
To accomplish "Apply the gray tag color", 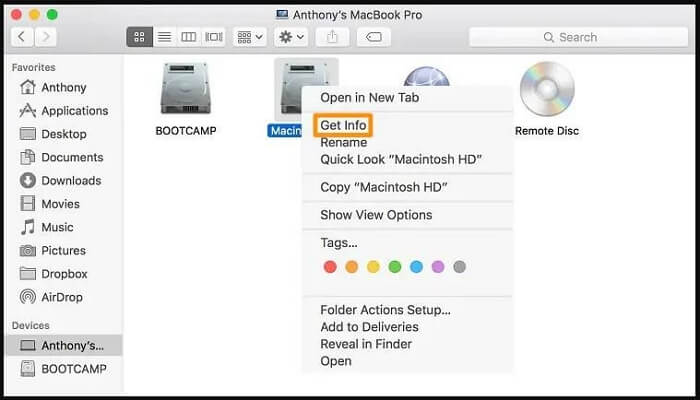I will click(459, 267).
